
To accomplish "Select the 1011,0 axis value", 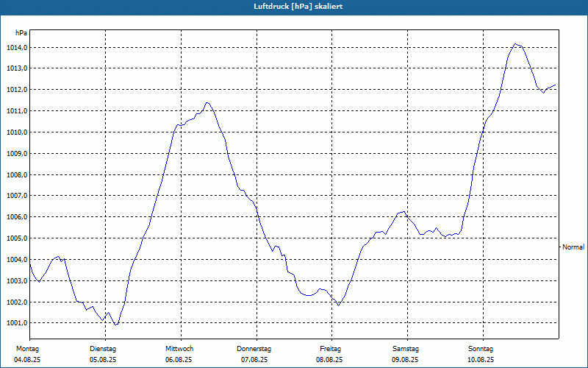I will coord(16,111).
